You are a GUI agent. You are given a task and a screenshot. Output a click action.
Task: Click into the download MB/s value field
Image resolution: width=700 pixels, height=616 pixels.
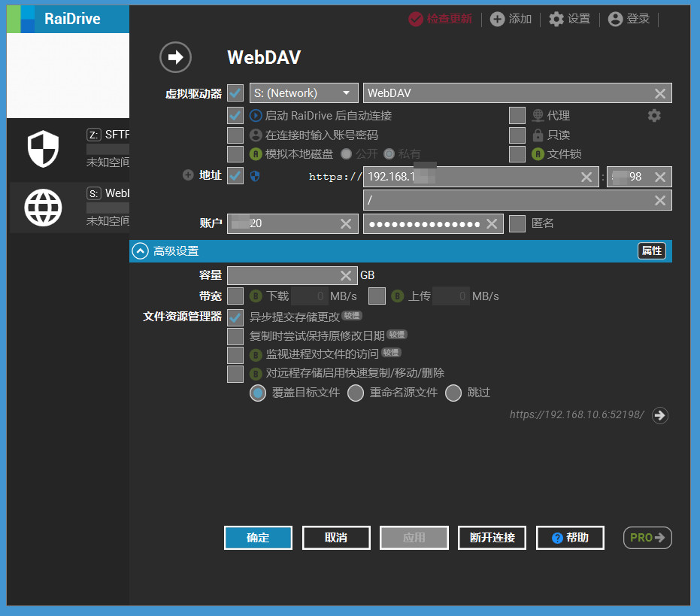(x=309, y=296)
